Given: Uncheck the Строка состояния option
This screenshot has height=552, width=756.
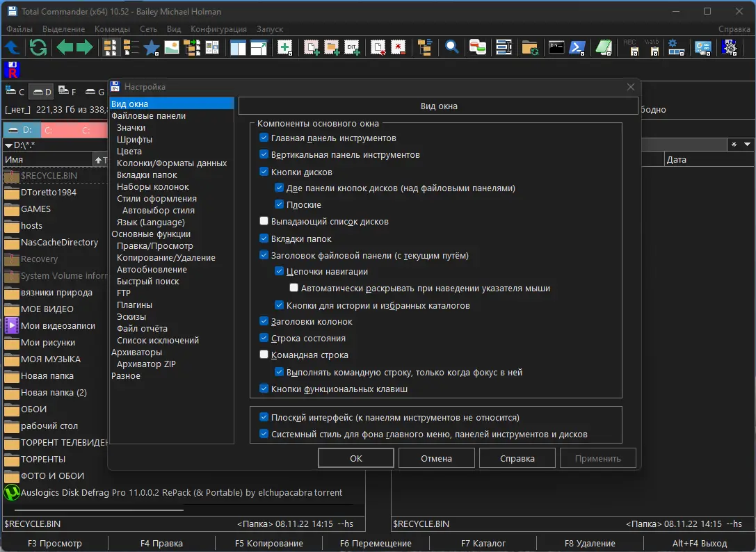Looking at the screenshot, I should (264, 339).
